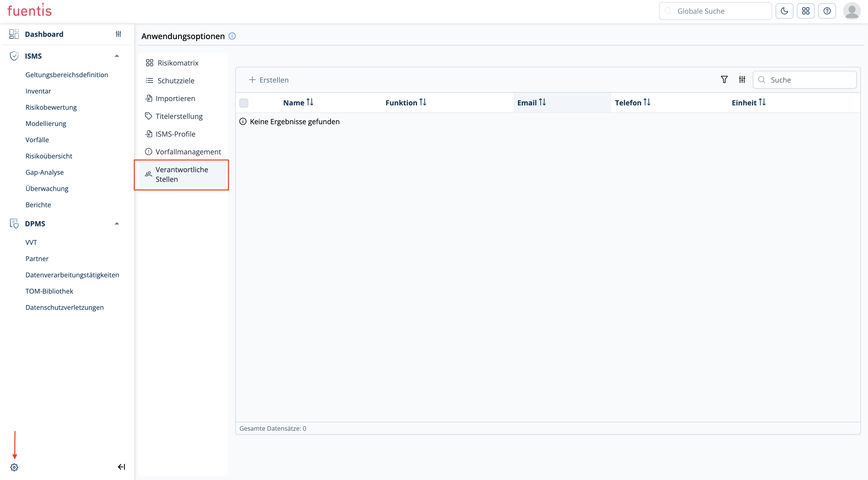
Task: Collapse the ISMS section
Action: tap(116, 56)
